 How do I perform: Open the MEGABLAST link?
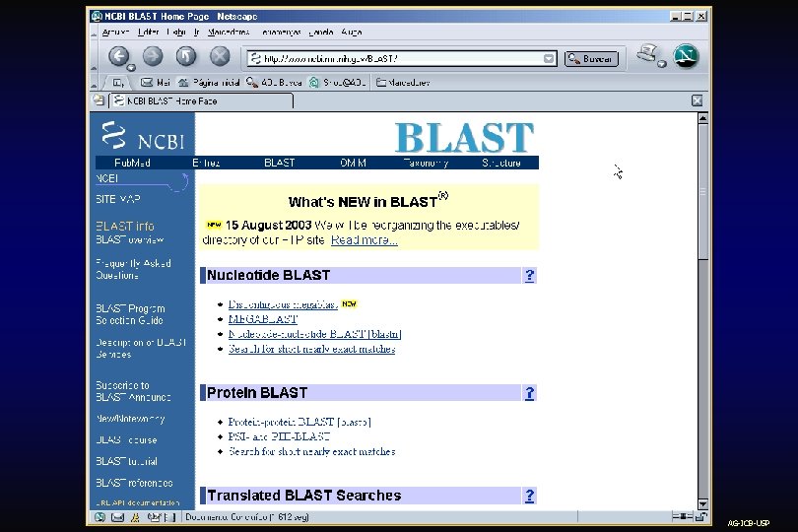coord(263,319)
